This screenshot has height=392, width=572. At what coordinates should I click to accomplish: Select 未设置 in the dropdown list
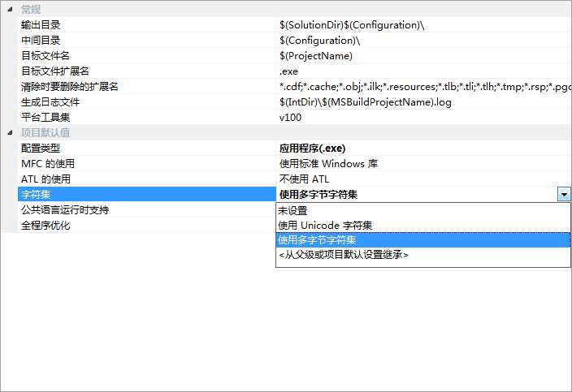click(x=423, y=210)
